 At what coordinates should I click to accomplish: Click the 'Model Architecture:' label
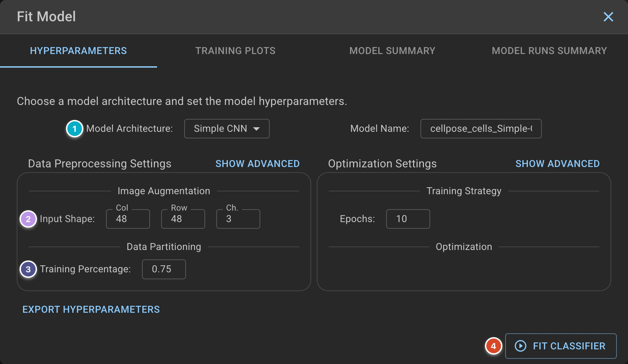tap(129, 129)
